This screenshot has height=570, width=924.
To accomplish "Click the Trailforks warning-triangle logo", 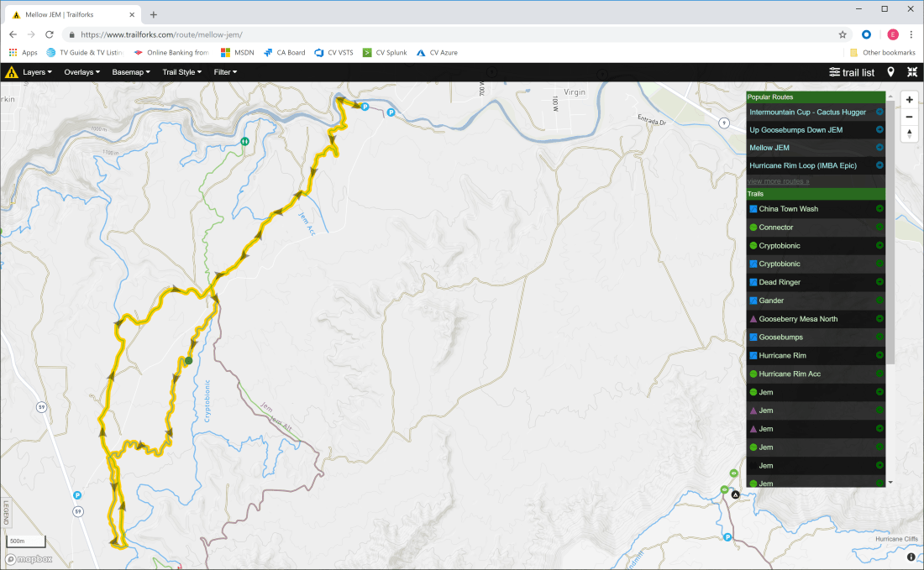I will pyautogui.click(x=11, y=72).
